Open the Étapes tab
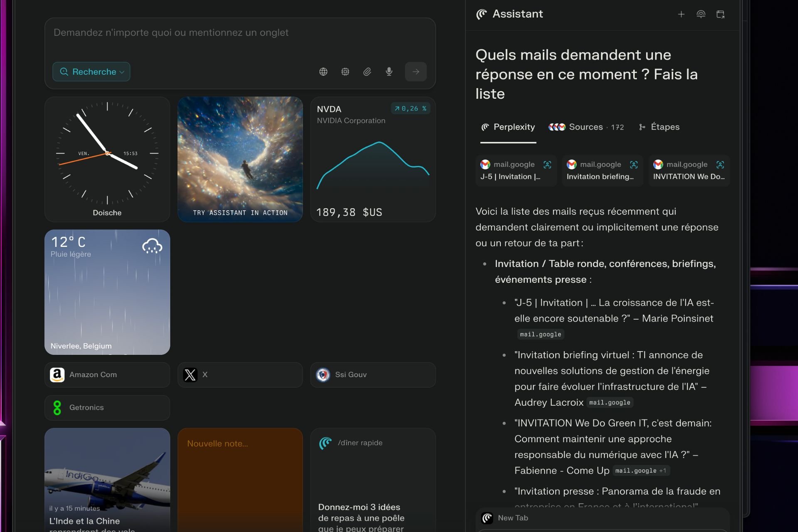This screenshot has width=798, height=532. point(659,127)
